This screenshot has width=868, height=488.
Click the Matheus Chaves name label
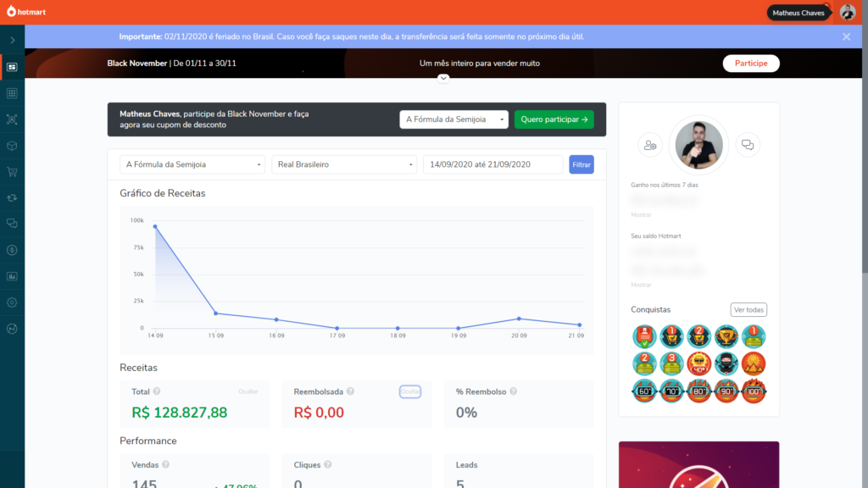pyautogui.click(x=798, y=13)
